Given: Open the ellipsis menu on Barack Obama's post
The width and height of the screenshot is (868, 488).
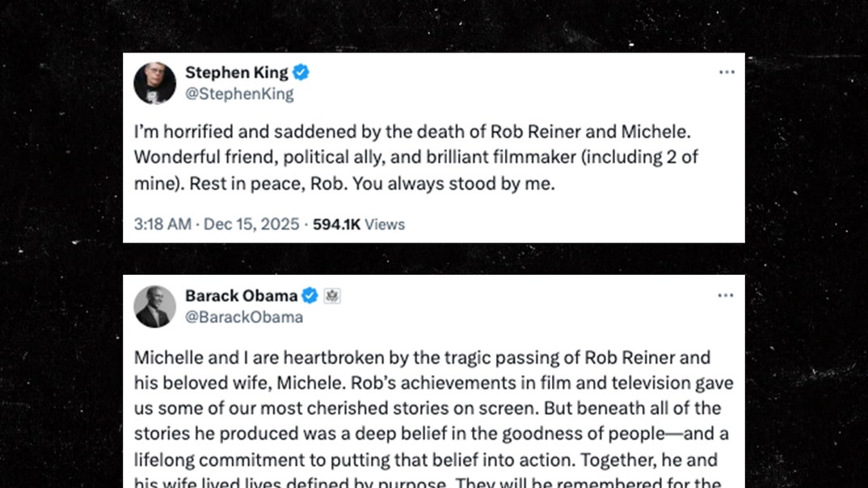Looking at the screenshot, I should pyautogui.click(x=727, y=296).
